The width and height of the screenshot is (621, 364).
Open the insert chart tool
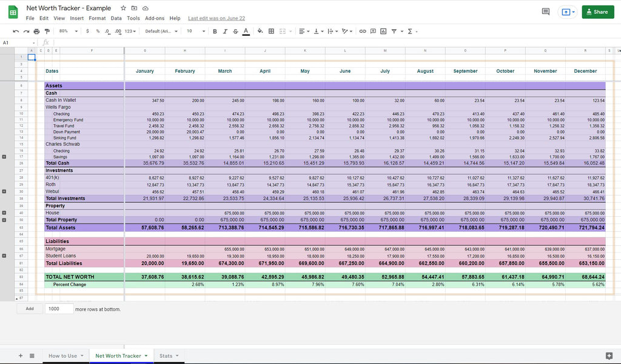click(x=383, y=31)
